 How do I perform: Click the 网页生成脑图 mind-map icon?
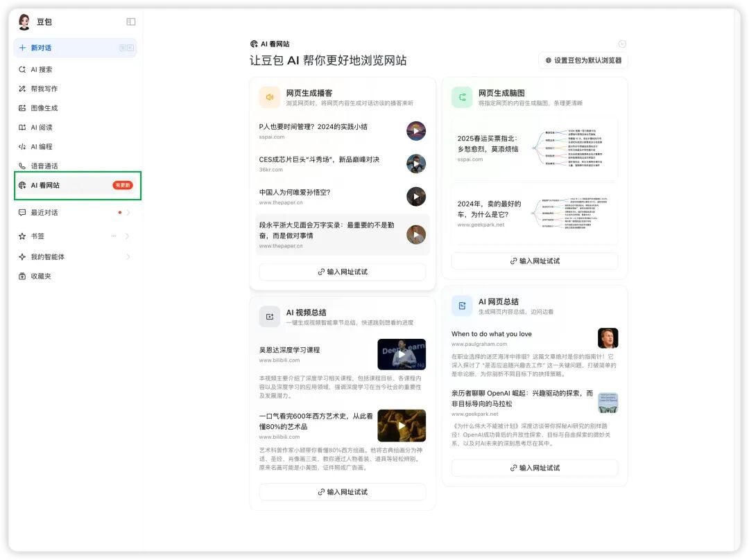462,97
